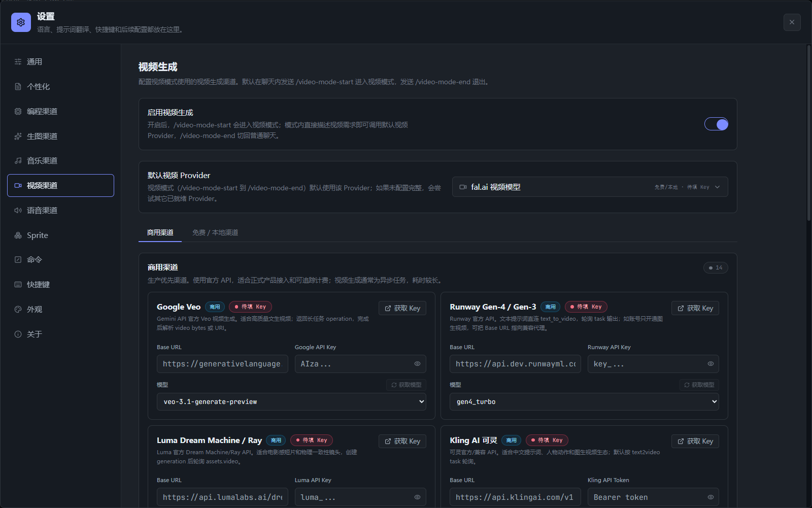The image size is (812, 508).
Task: Click the Google Veo Base URL field
Action: (x=222, y=364)
